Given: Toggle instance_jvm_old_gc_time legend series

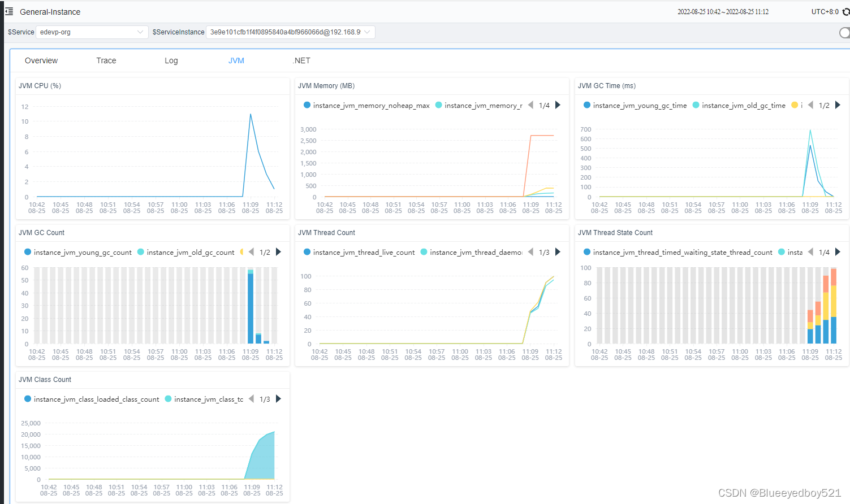Looking at the screenshot, I should (x=739, y=105).
